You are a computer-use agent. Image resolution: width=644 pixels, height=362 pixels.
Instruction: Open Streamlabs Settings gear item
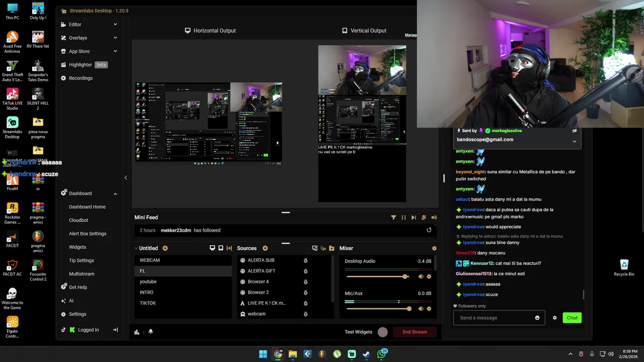(73, 314)
